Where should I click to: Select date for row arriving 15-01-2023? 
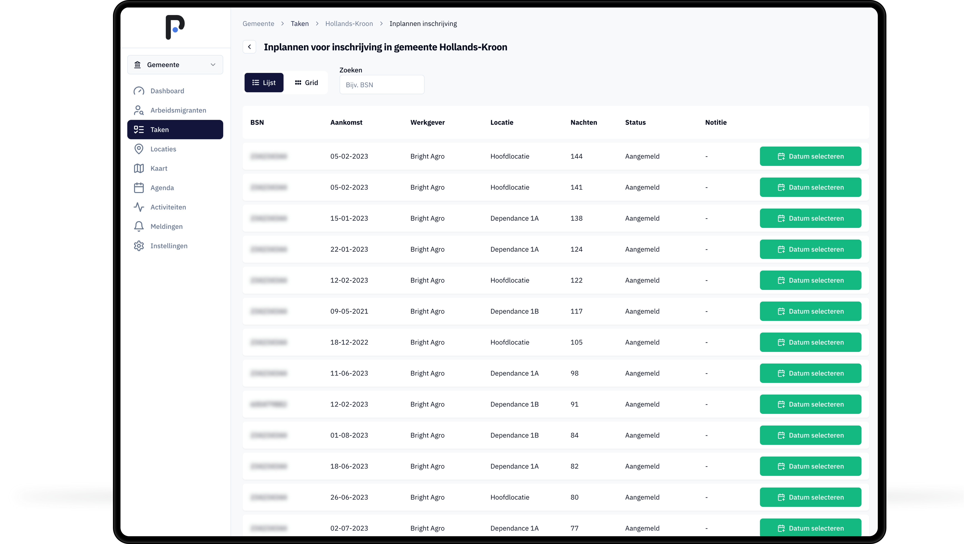(x=810, y=218)
